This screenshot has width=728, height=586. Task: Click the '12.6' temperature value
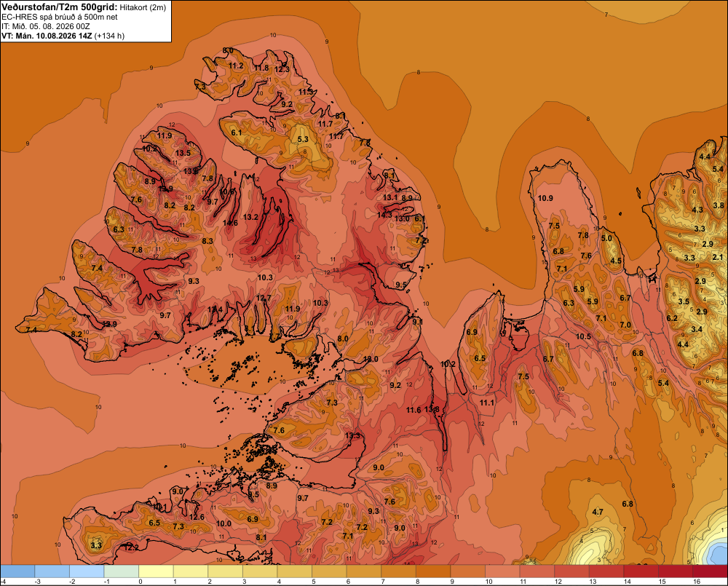pyautogui.click(x=197, y=517)
